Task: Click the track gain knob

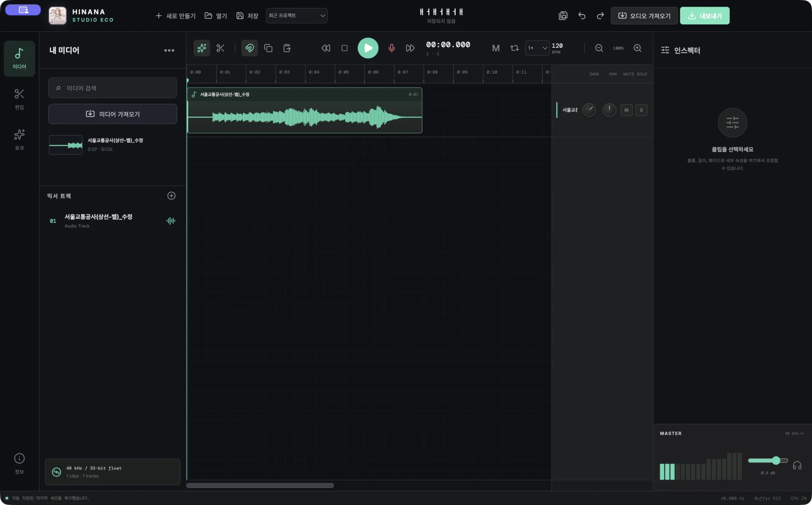Action: click(x=589, y=110)
